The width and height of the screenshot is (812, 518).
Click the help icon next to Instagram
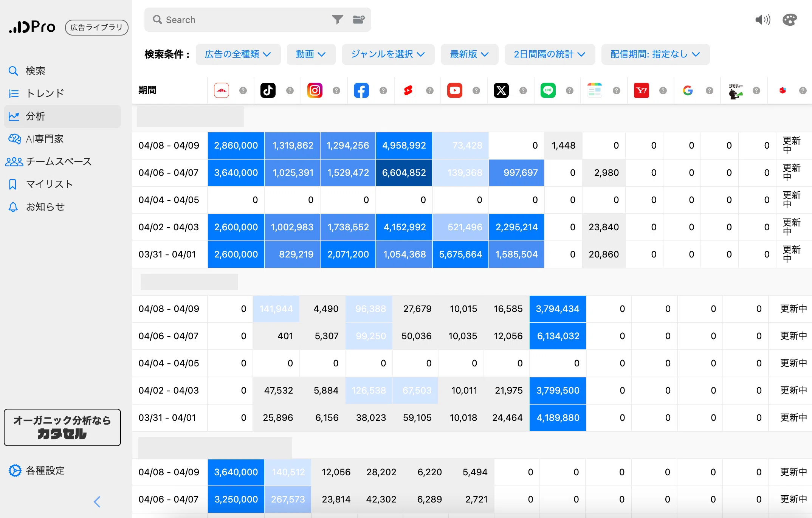point(336,90)
